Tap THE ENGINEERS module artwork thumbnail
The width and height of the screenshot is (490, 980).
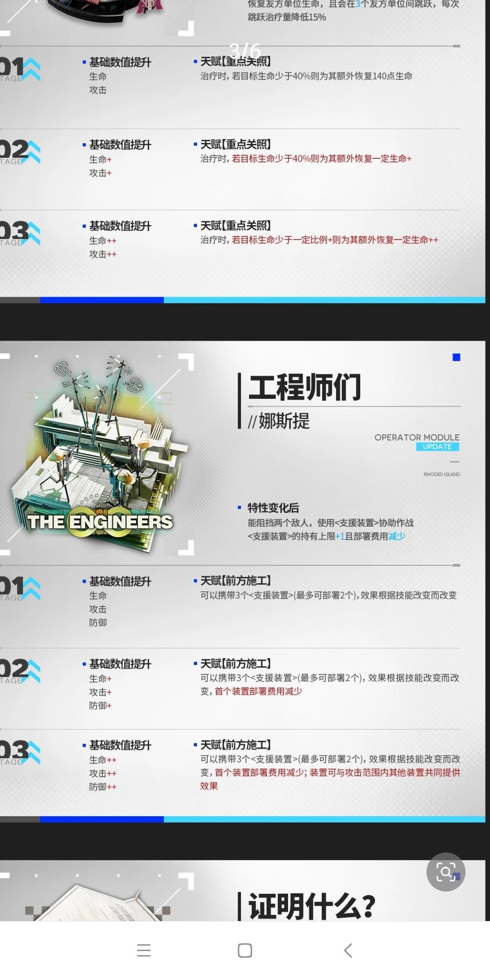point(100,454)
